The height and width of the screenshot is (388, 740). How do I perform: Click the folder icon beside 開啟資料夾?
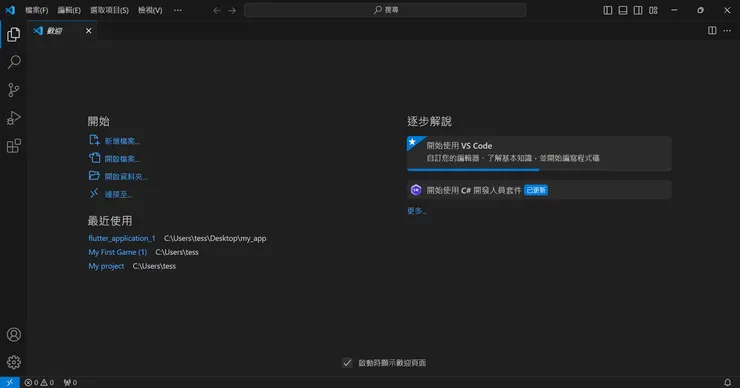[x=94, y=176]
